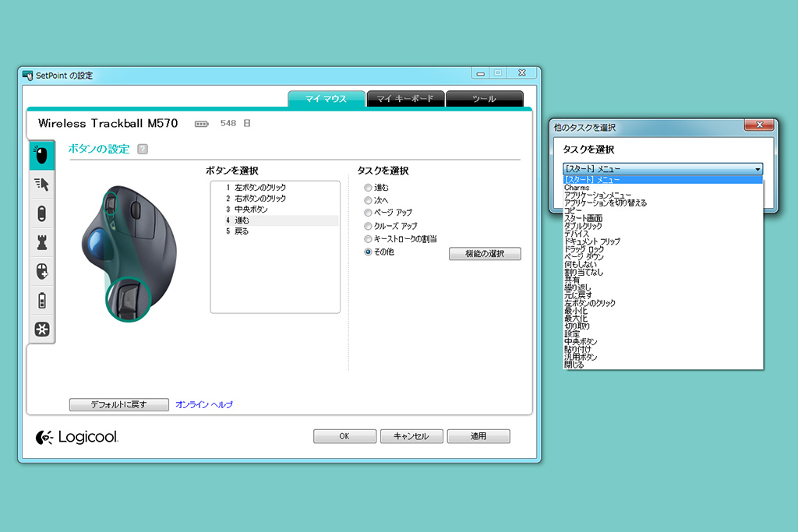
Task: Choose 繰り返し from the task list
Action: pyautogui.click(x=663, y=288)
